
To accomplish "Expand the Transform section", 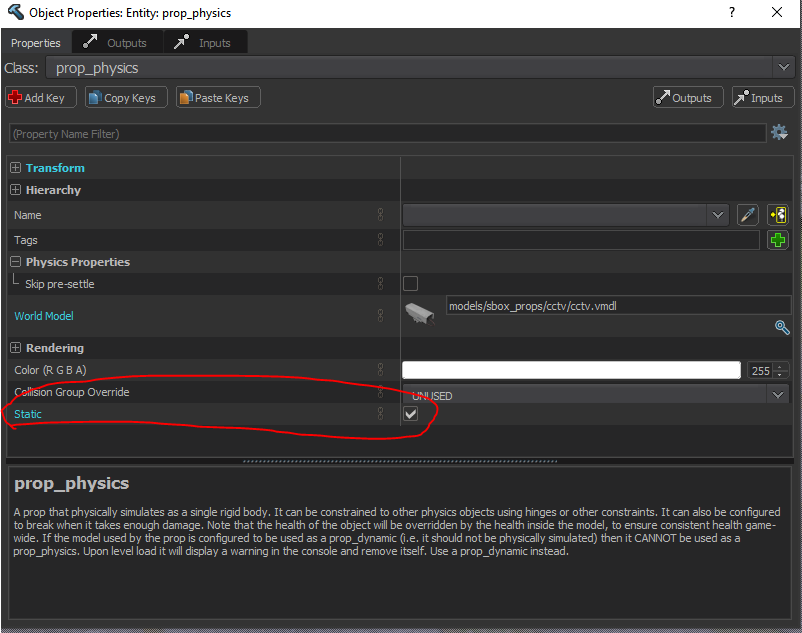I will (x=15, y=167).
